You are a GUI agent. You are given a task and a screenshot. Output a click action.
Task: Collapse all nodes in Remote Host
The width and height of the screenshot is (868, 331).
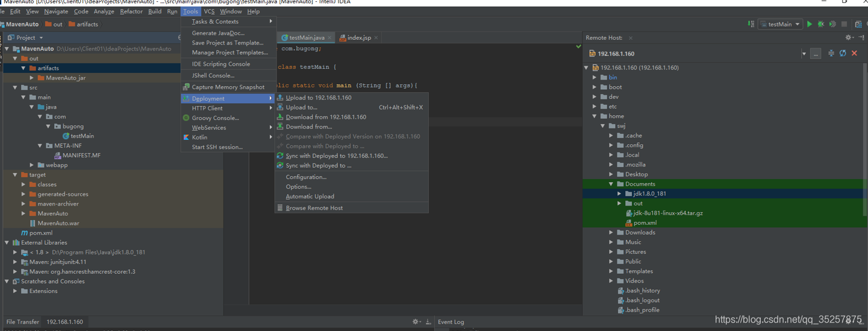[x=831, y=53]
